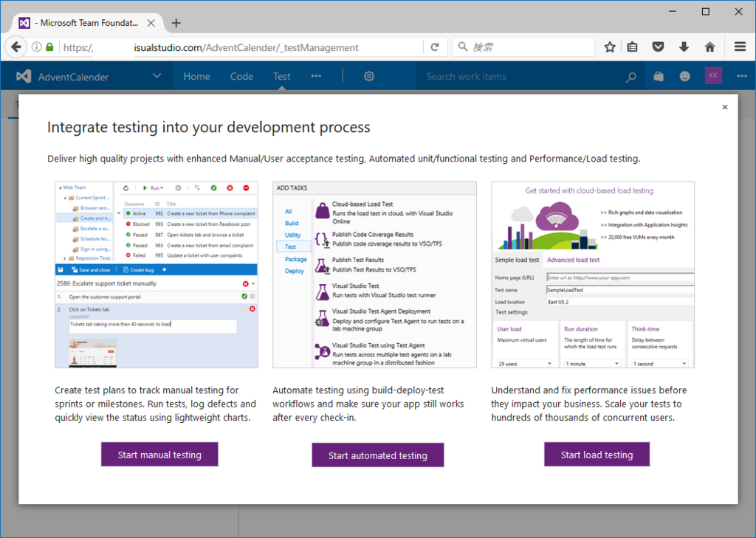Click the 'Create test plans to track' paragraph
The image size is (756, 538).
(x=155, y=404)
